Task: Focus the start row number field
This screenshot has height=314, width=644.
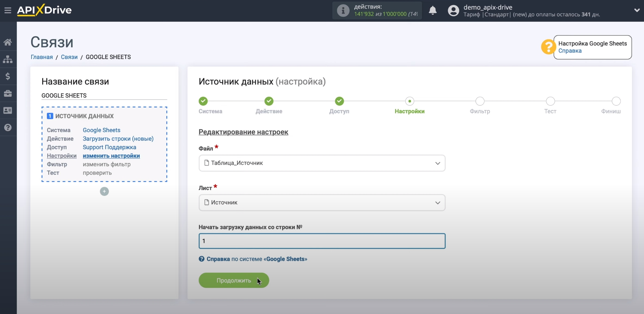Action: (x=322, y=241)
